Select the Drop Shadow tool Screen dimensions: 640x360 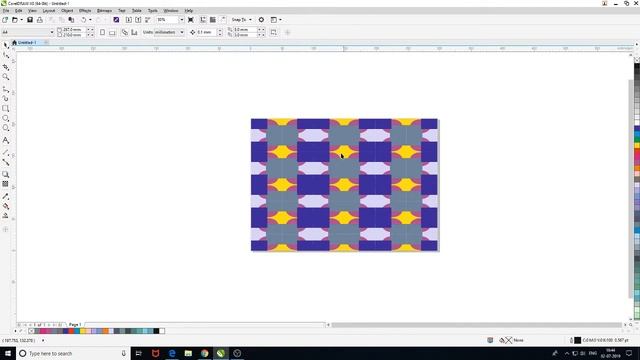click(x=6, y=174)
